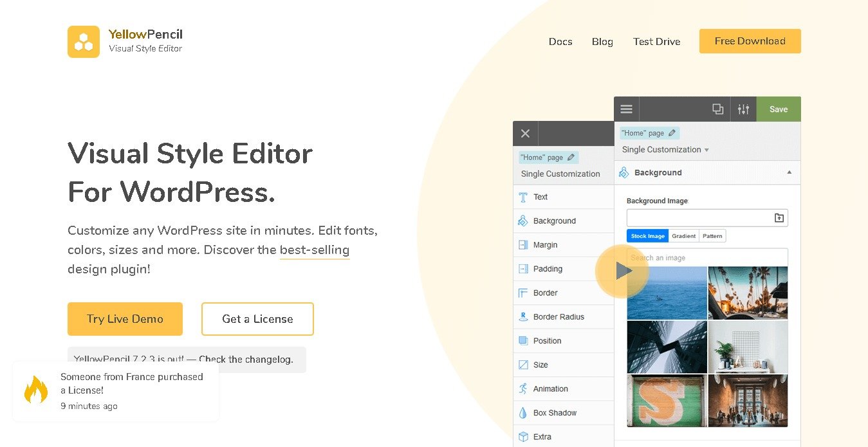868x447 pixels.
Task: Open the hamburger menu in editor panel
Action: (626, 109)
